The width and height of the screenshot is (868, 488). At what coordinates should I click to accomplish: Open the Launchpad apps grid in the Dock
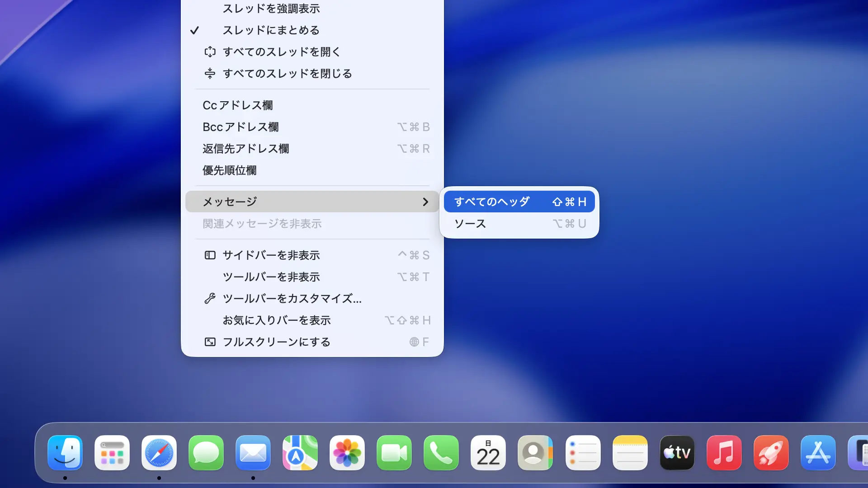[x=112, y=453]
